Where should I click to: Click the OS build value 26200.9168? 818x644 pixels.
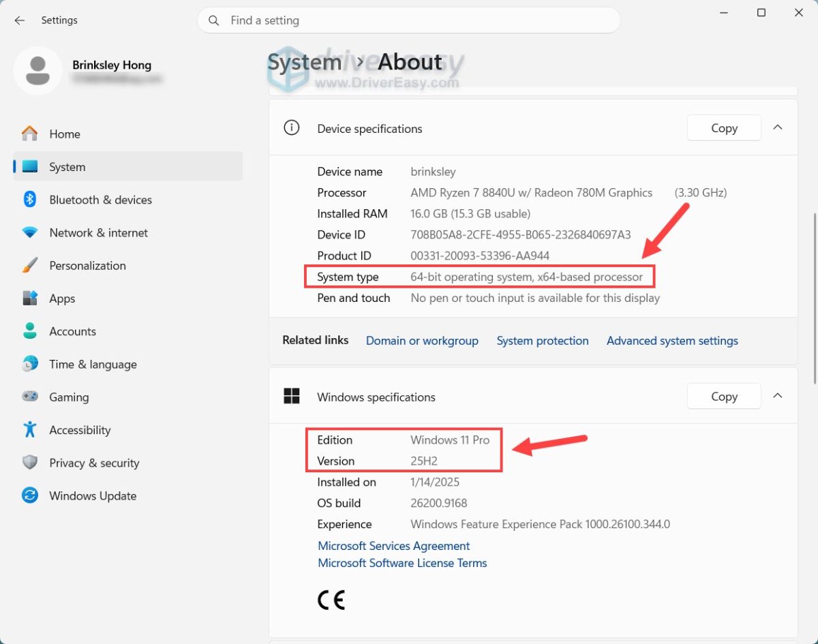[x=438, y=504]
